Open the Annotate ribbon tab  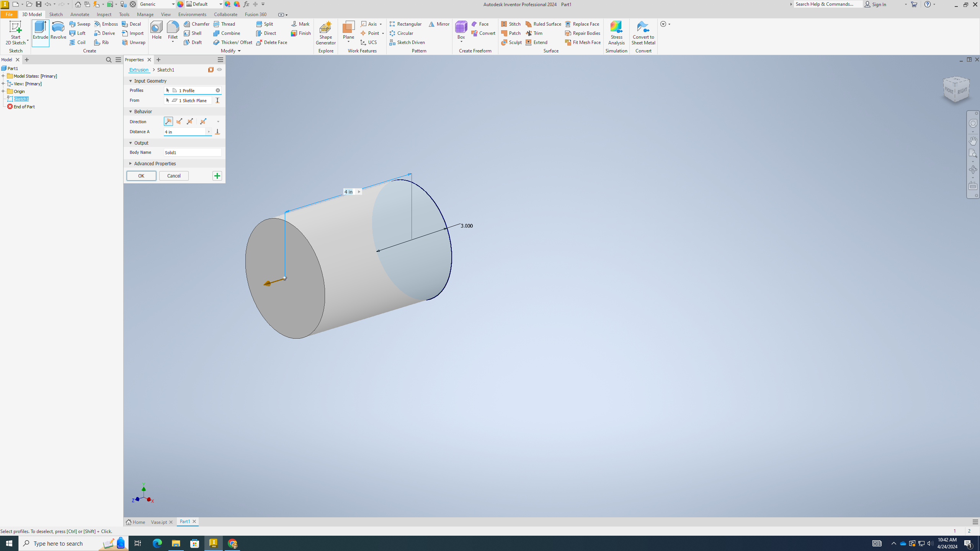point(80,14)
